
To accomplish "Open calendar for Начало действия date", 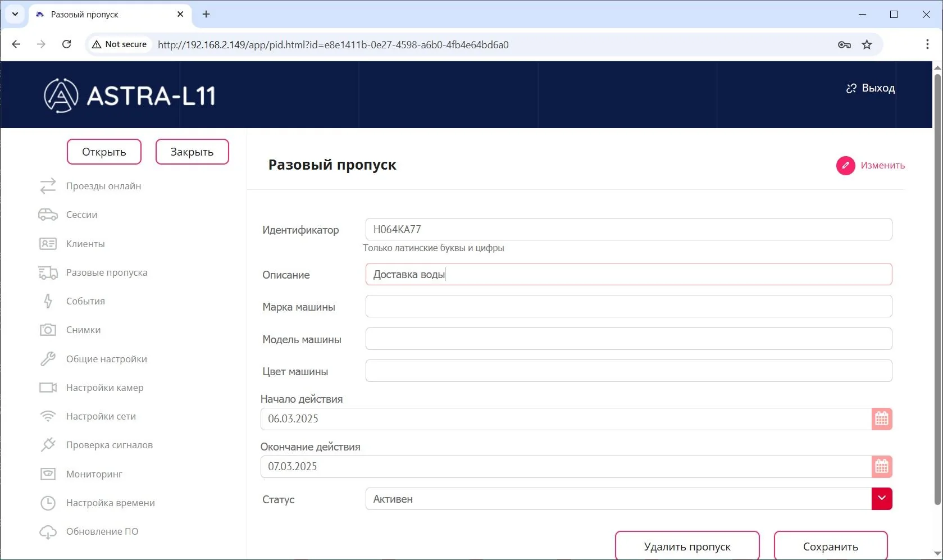I will 882,419.
